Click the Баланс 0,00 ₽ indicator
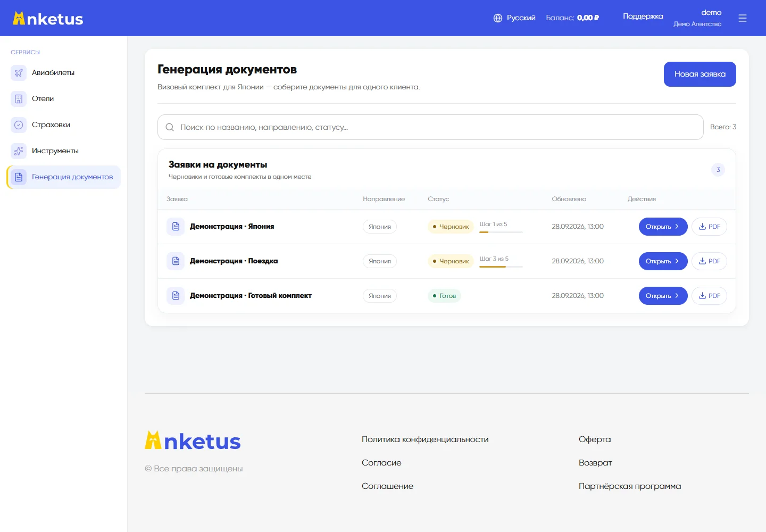766x532 pixels. pos(572,18)
